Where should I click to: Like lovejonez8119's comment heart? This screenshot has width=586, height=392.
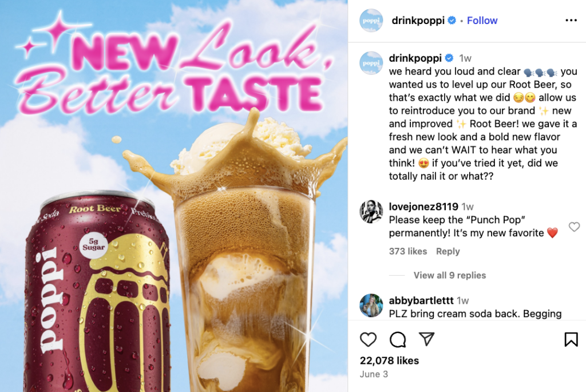click(574, 227)
